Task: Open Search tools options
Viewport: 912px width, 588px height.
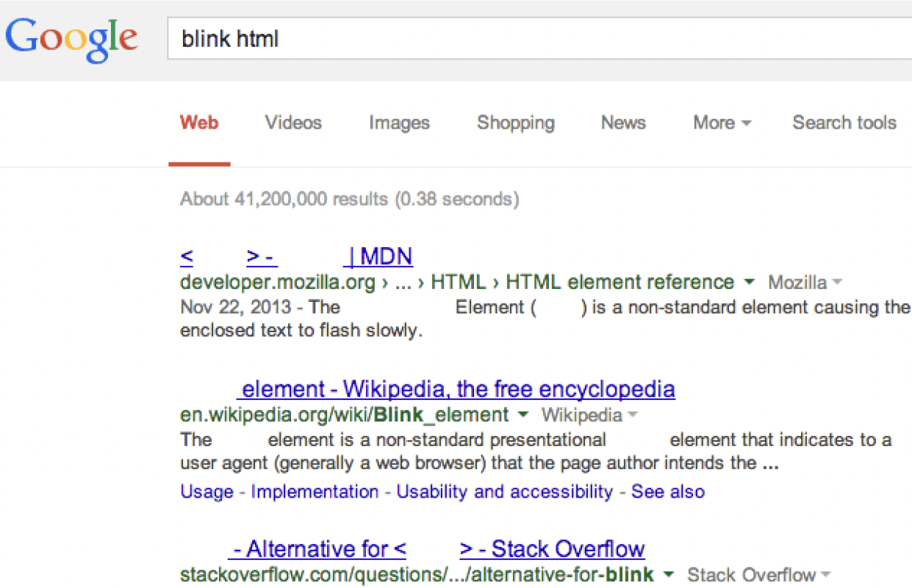Action: coord(844,123)
